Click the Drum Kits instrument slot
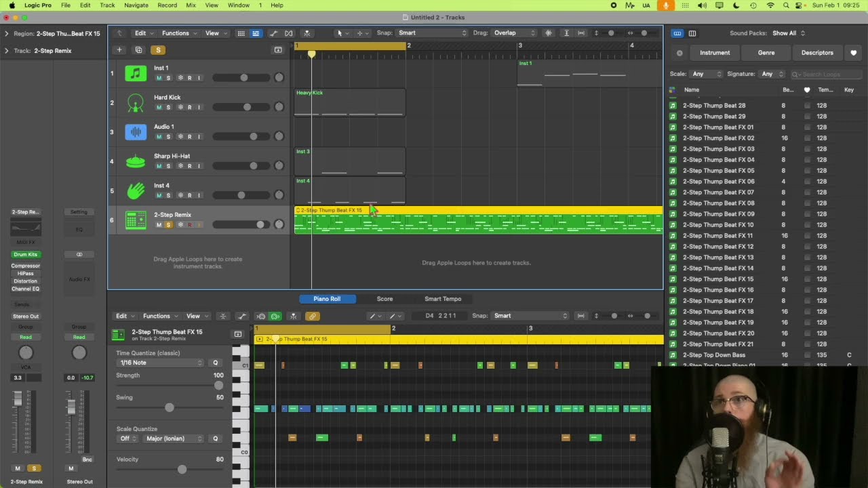The width and height of the screenshot is (868, 488). (x=26, y=254)
